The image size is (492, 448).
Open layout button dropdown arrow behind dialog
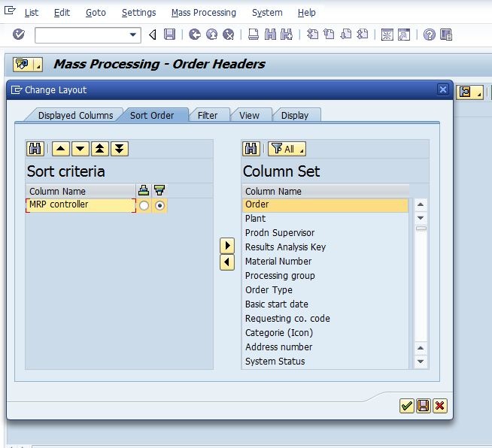(479, 92)
